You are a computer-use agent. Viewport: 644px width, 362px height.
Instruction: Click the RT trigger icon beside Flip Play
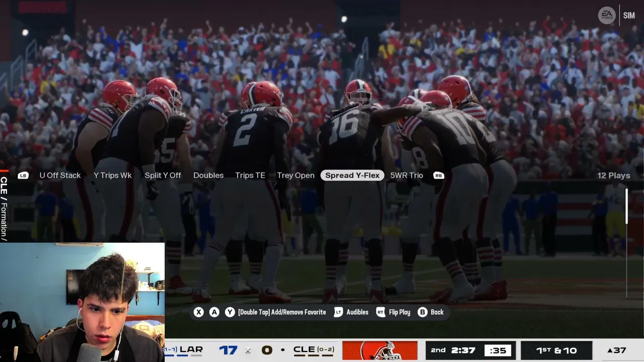[x=381, y=312]
